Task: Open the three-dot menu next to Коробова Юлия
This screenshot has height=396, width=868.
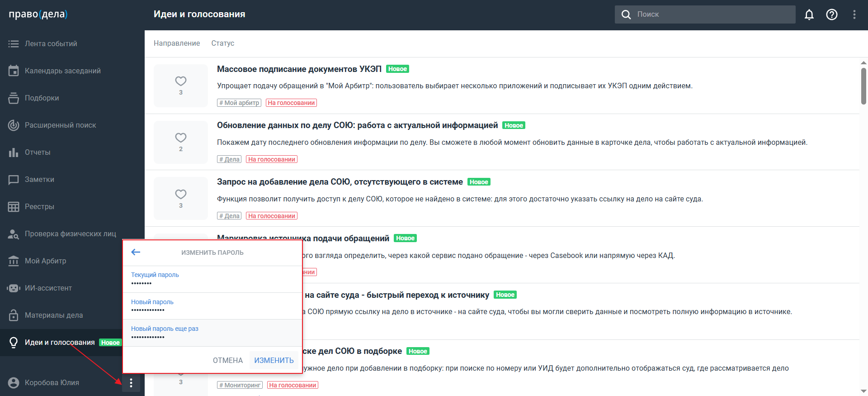Action: pos(131,383)
